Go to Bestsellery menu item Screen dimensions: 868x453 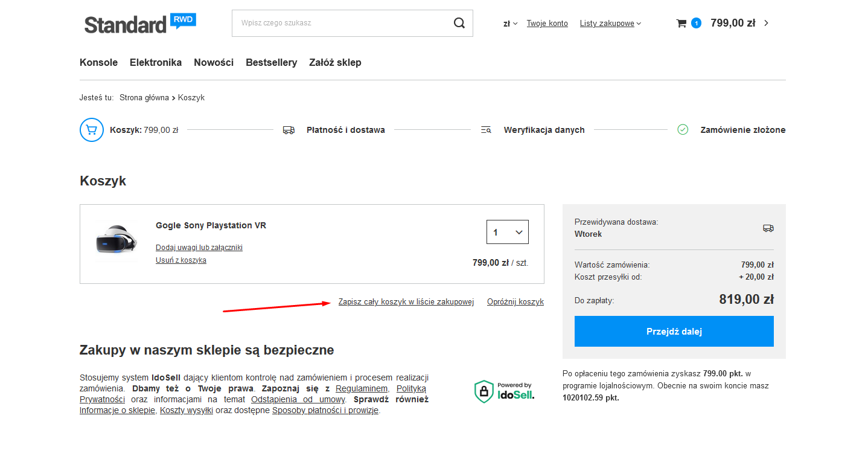272,63
